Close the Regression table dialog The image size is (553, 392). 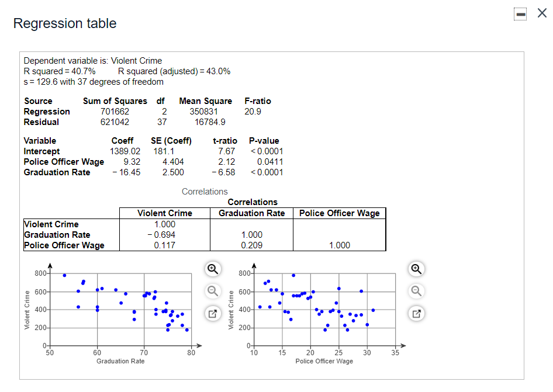pos(542,13)
